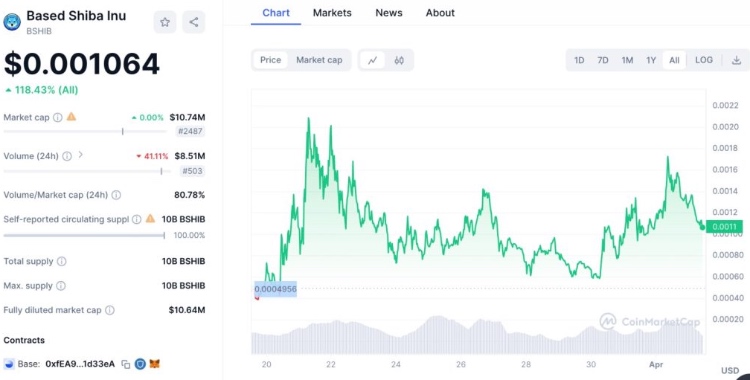The width and height of the screenshot is (750, 380).
Task: Switch to the candlestick chart icon
Action: 399,60
